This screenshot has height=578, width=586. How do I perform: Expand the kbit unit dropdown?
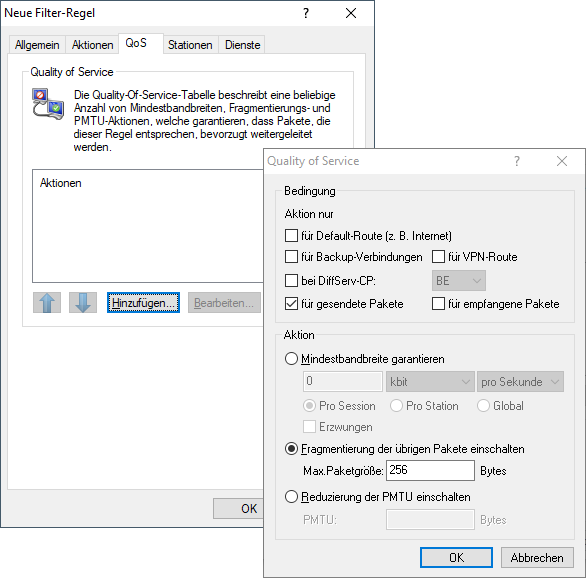point(430,381)
